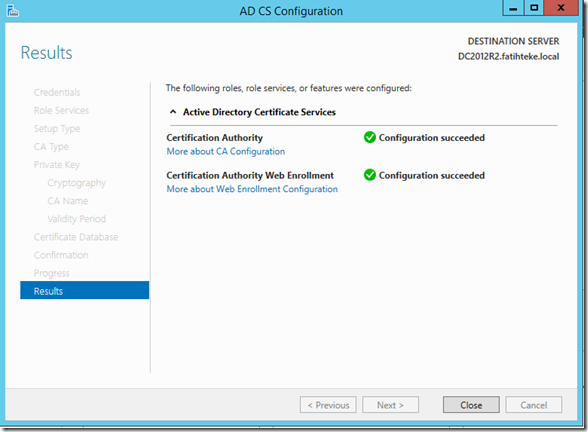Click the green checkmark beside Certification Authority

[370, 138]
